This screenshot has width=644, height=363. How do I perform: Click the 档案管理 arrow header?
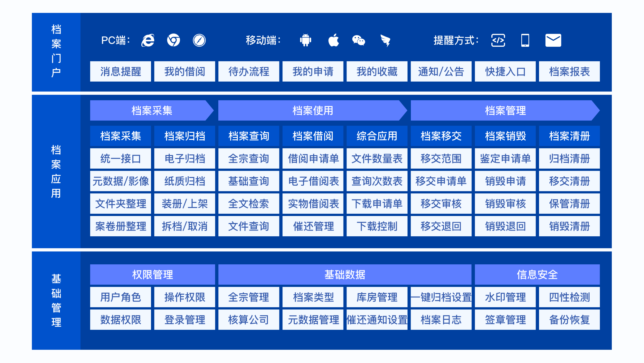click(505, 110)
